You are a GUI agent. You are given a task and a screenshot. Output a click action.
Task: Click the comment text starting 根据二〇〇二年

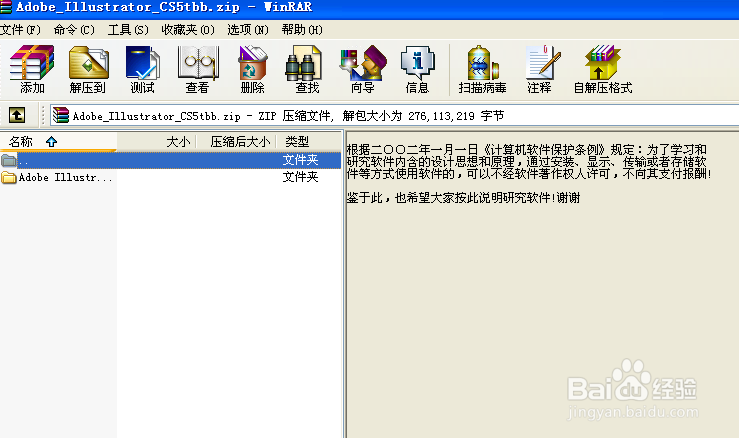tap(528, 162)
